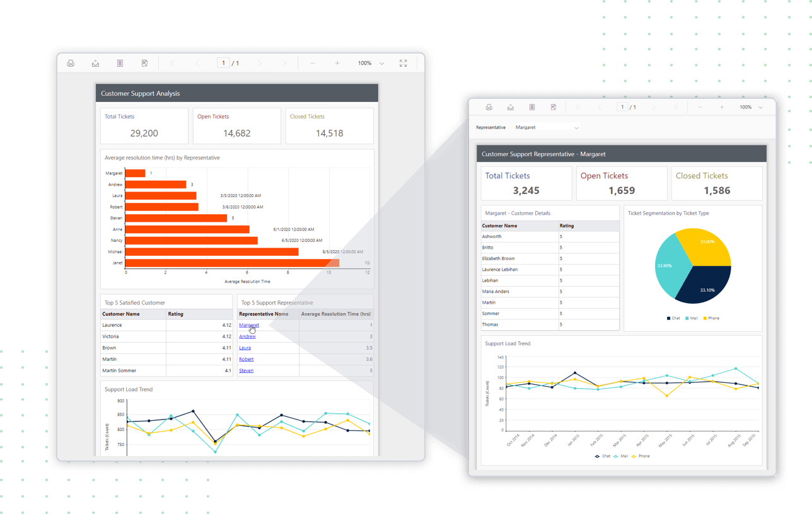
Task: Go to previous page in Margaret viewer
Action: (x=600, y=107)
